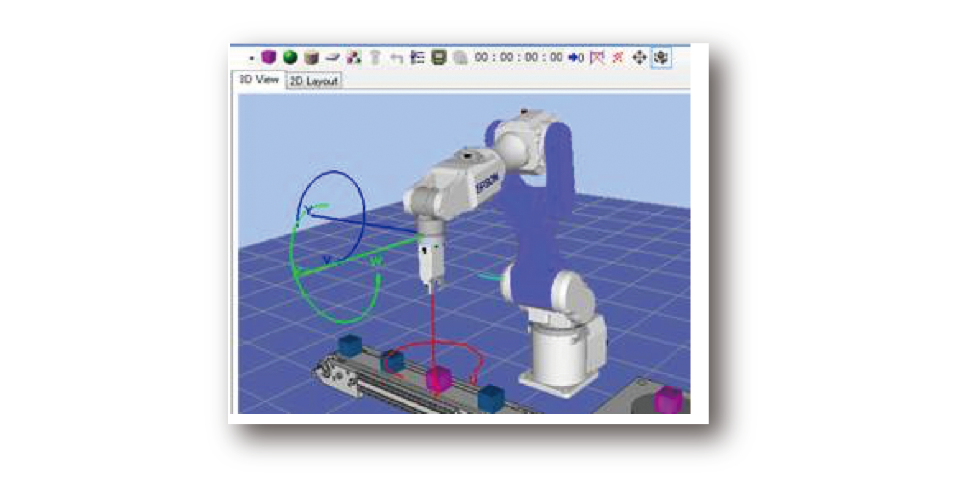Click the blue arrow reset-to-zero icon
This screenshot has width=960, height=480.
[576, 58]
